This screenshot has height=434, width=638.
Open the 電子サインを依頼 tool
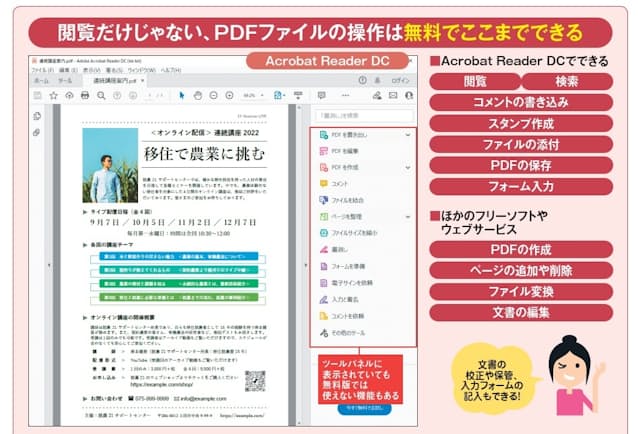pyautogui.click(x=346, y=283)
